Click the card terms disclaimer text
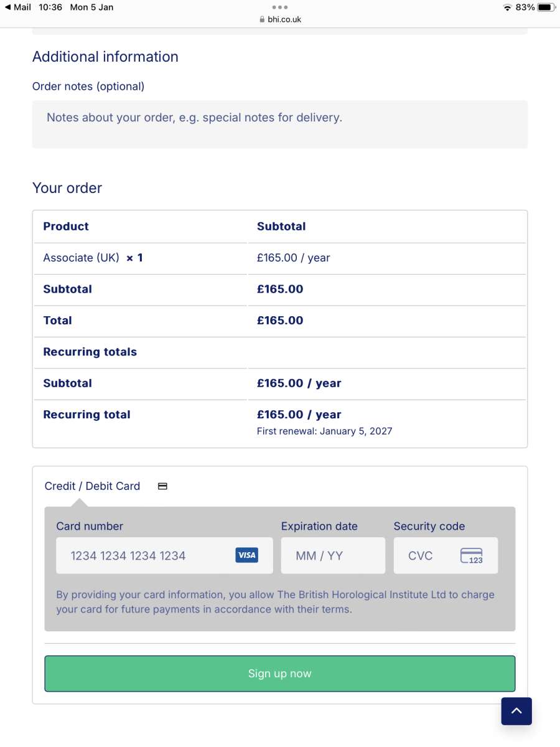The height and width of the screenshot is (747, 560). [275, 602]
